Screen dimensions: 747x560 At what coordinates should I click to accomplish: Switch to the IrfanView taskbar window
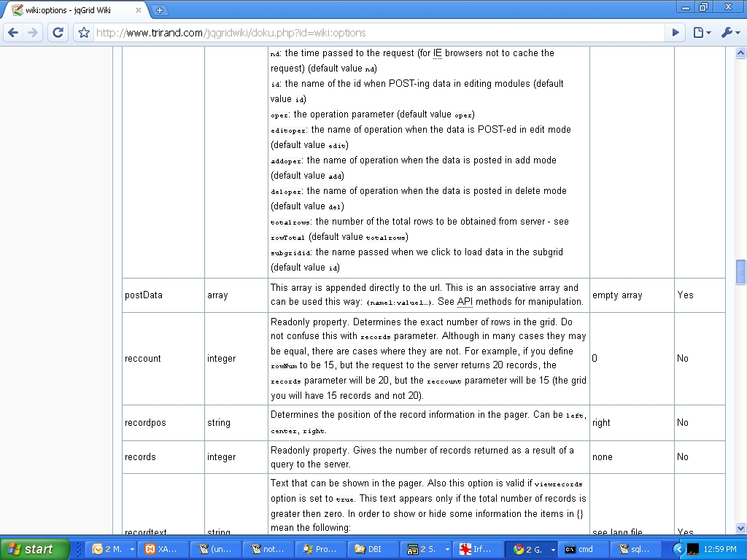tap(479, 549)
